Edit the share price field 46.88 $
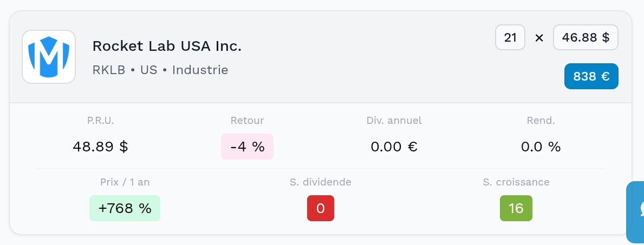The width and height of the screenshot is (644, 245). 586,37
